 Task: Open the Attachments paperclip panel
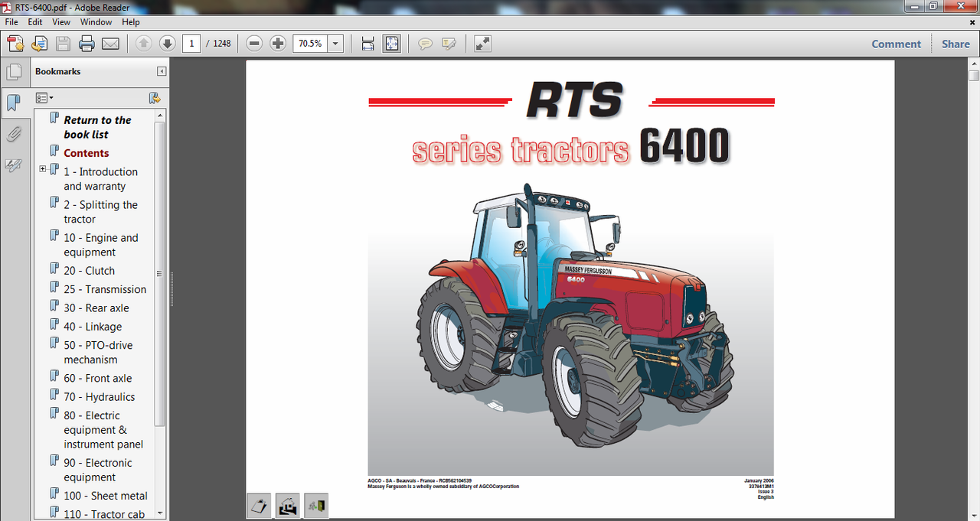pyautogui.click(x=14, y=134)
